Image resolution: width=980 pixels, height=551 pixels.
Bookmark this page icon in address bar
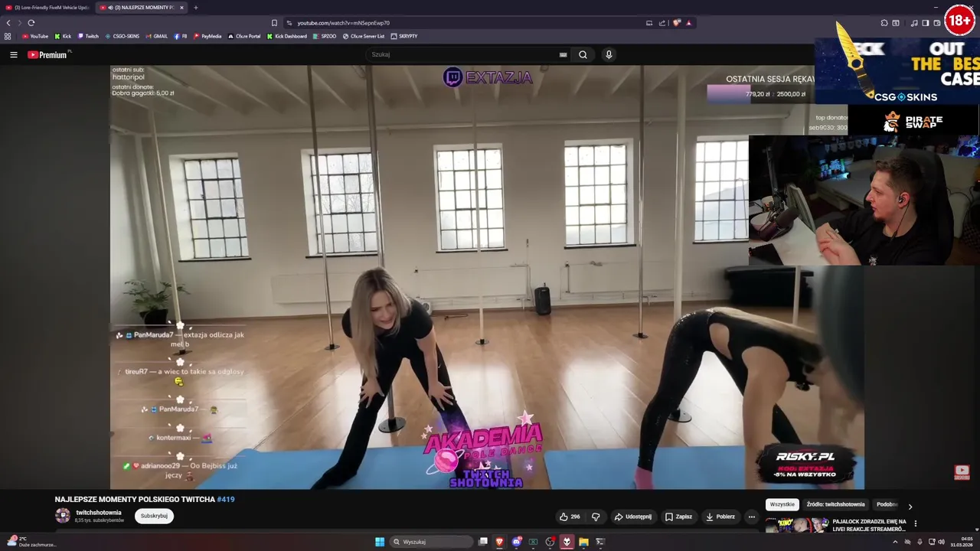274,23
